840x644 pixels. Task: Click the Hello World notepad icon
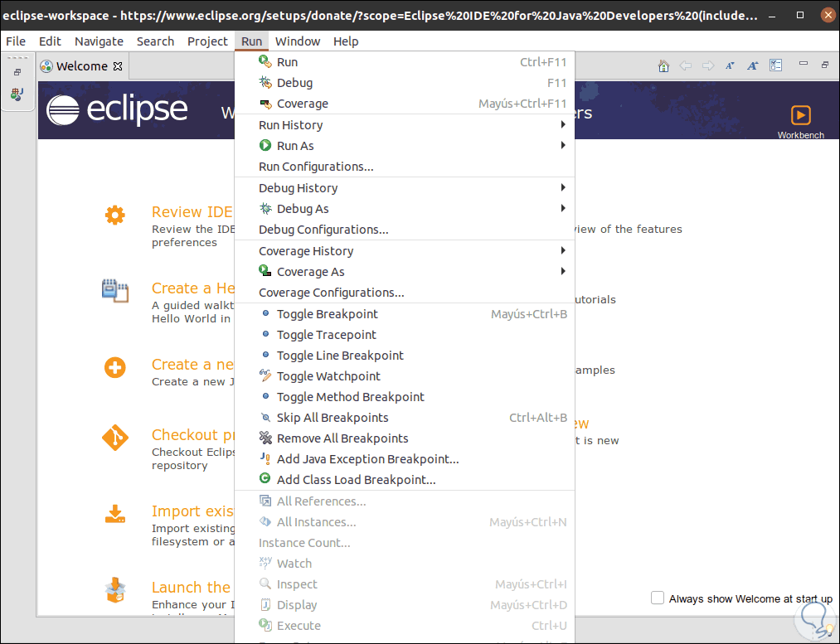point(115,291)
